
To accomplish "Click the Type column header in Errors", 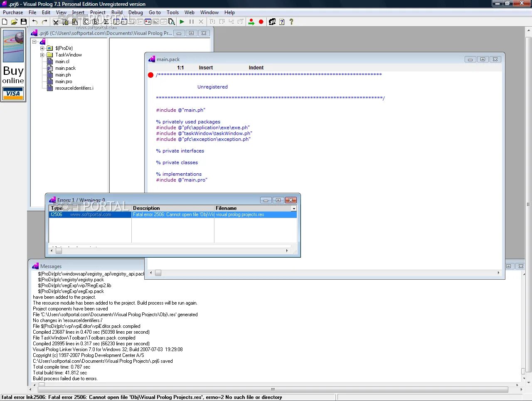I will coord(90,208).
